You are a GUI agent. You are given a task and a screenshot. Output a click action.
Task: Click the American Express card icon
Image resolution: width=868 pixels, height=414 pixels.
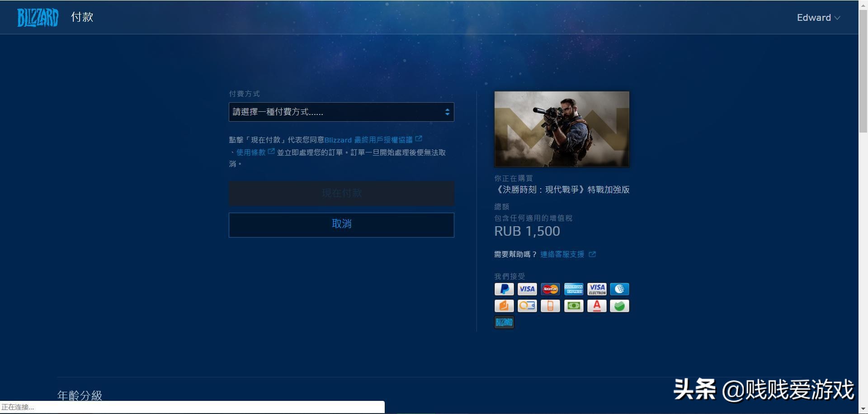[573, 289]
